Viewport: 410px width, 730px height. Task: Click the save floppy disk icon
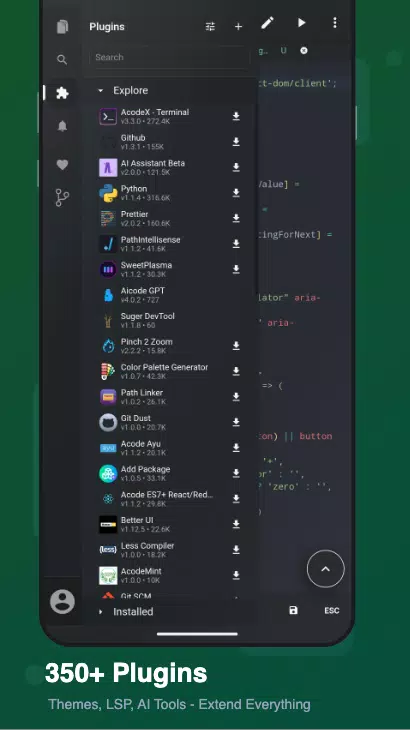click(293, 610)
